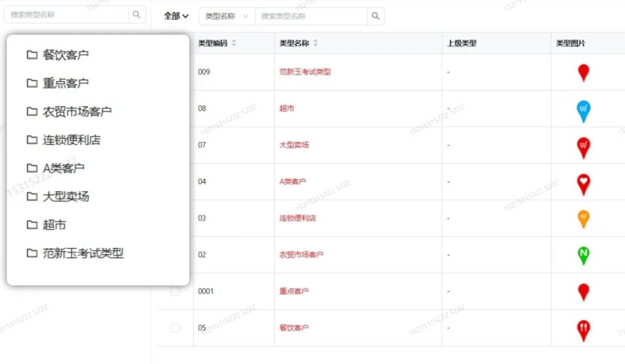The height and width of the screenshot is (364, 625).
Task: Click the 类型图片 column header
Action: pyautogui.click(x=571, y=43)
